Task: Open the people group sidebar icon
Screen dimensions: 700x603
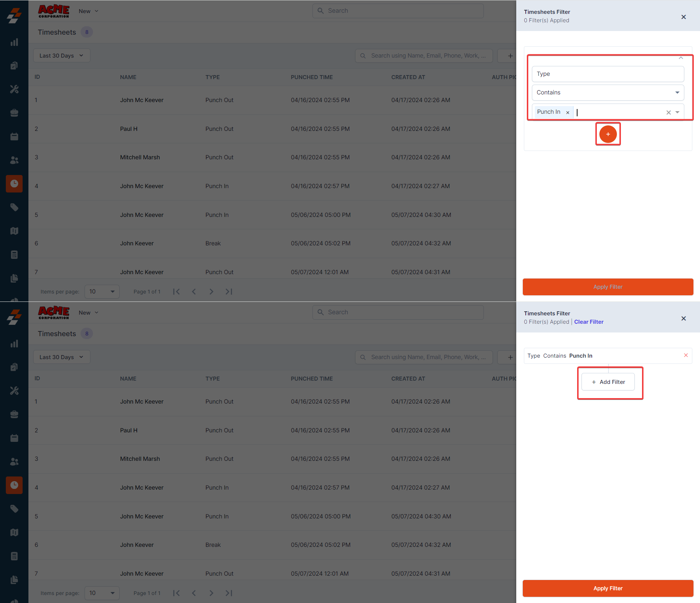Action: [14, 160]
